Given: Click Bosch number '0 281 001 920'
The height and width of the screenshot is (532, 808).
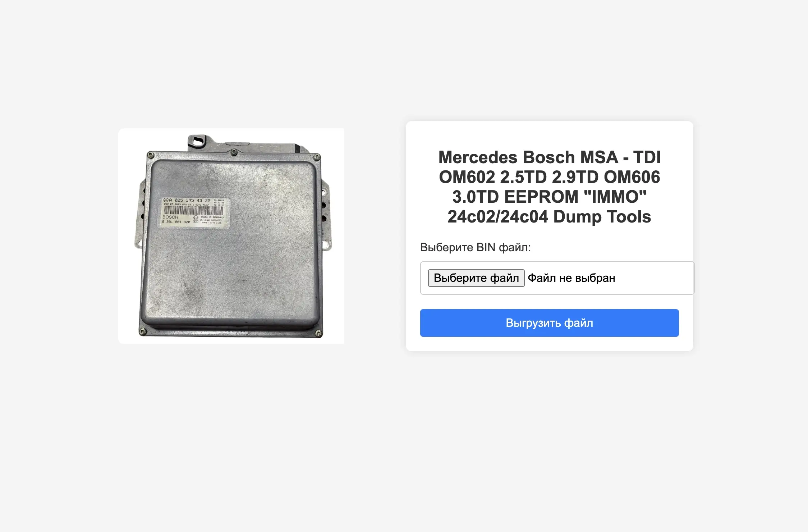Looking at the screenshot, I should coord(176,222).
